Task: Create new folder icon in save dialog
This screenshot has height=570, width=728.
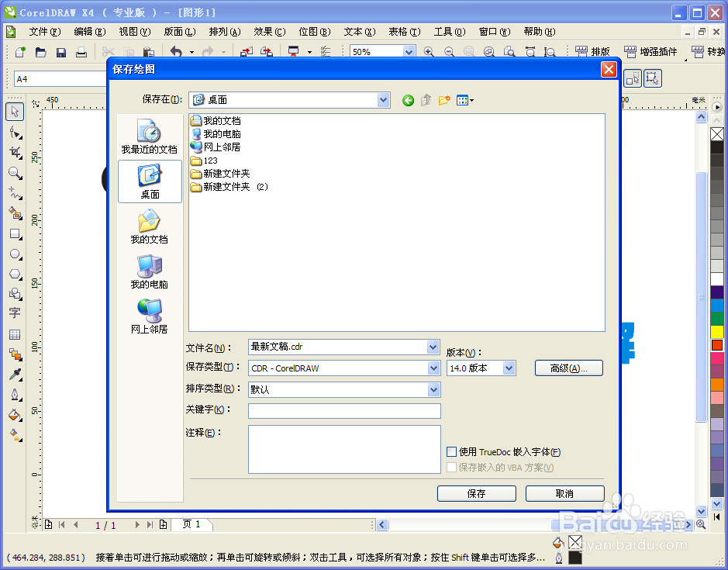Action: [444, 100]
